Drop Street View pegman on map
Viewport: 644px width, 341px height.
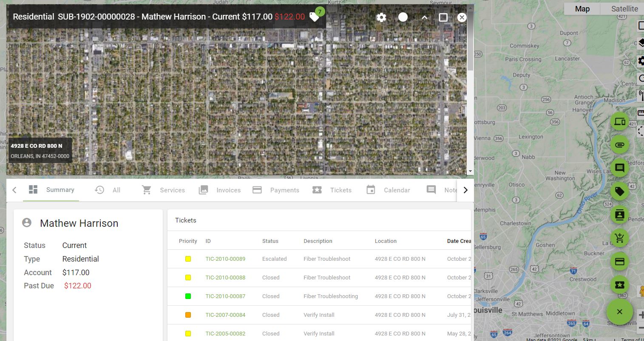[x=642, y=291]
